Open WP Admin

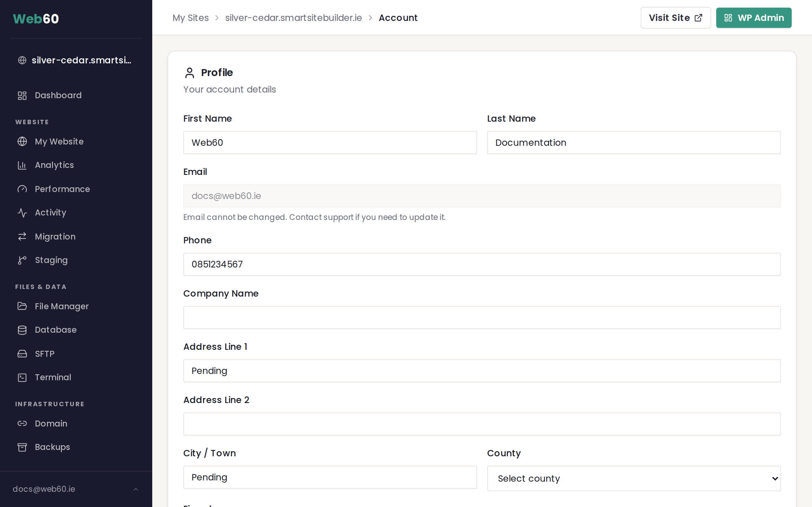point(754,17)
